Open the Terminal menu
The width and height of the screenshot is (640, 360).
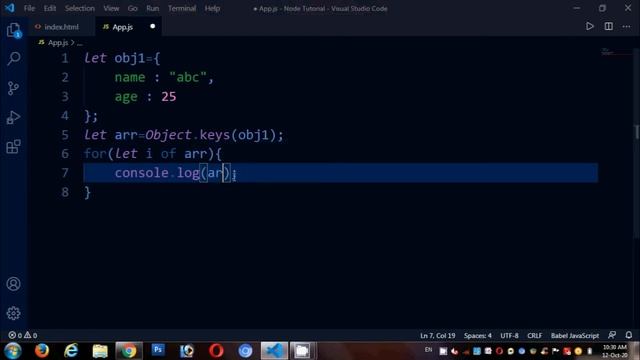coord(182,8)
